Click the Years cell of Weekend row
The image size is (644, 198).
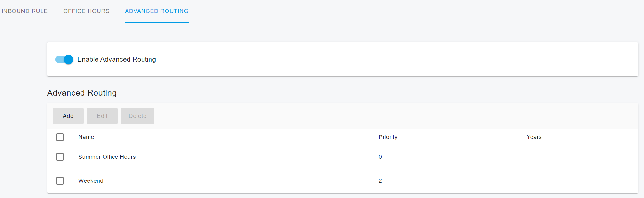[534, 181]
